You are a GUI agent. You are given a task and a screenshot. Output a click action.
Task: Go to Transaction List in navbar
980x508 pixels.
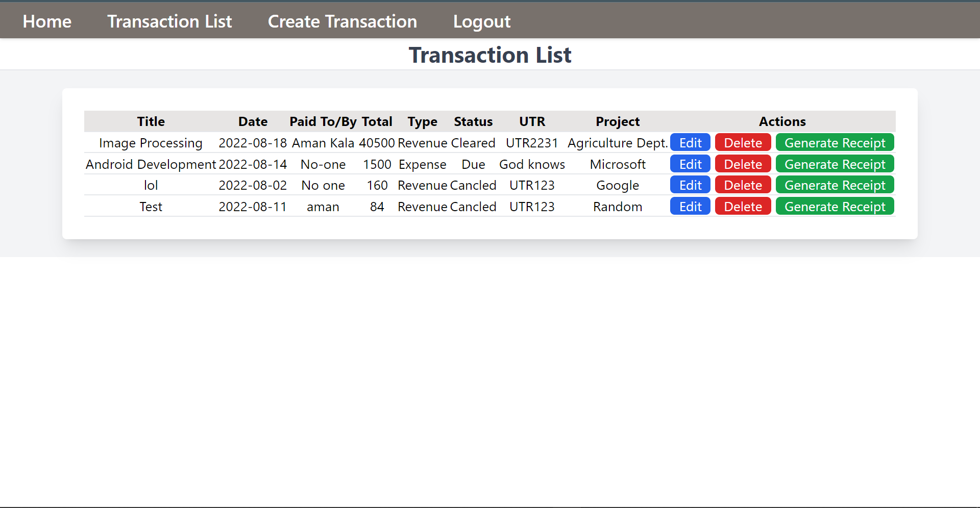169,21
